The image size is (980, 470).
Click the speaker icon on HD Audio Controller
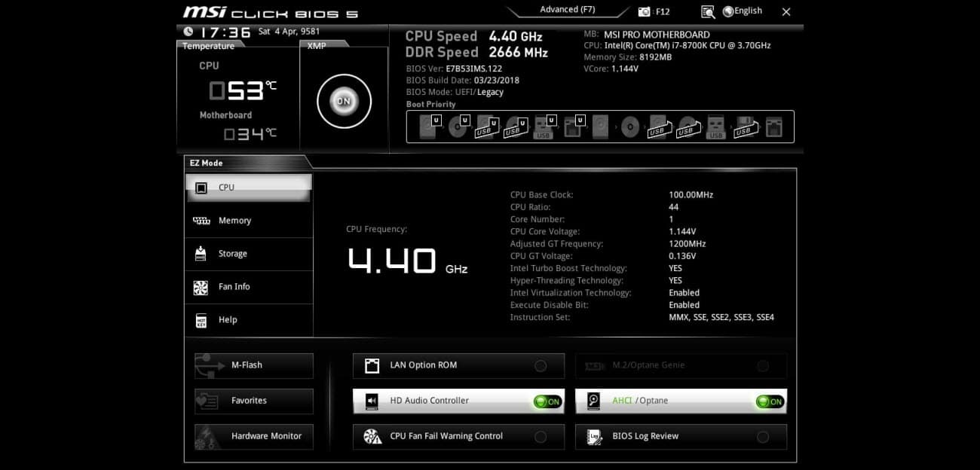pyautogui.click(x=372, y=401)
